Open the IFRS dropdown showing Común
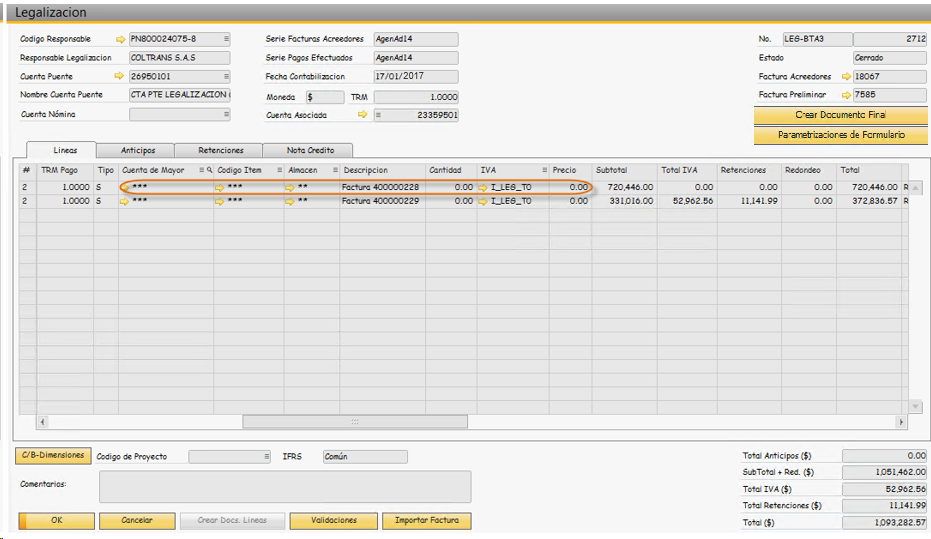 [x=364, y=457]
